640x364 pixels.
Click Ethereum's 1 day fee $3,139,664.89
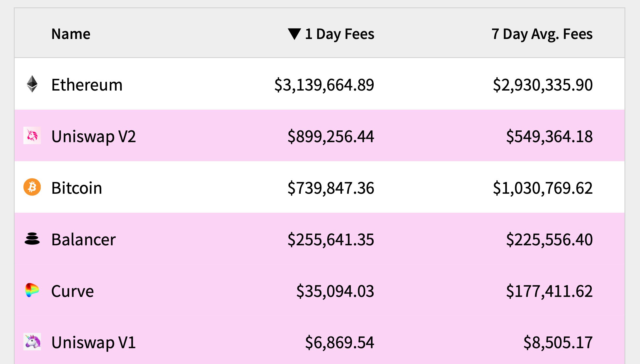point(324,85)
